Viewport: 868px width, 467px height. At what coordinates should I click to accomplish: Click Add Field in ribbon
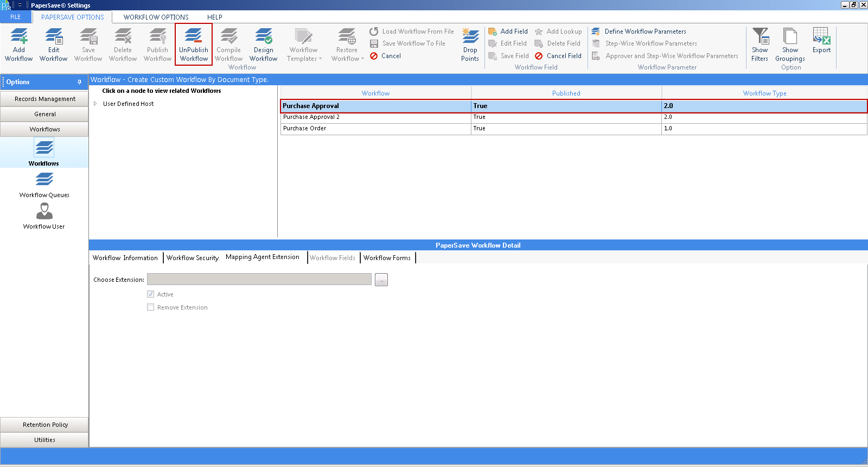click(x=508, y=31)
